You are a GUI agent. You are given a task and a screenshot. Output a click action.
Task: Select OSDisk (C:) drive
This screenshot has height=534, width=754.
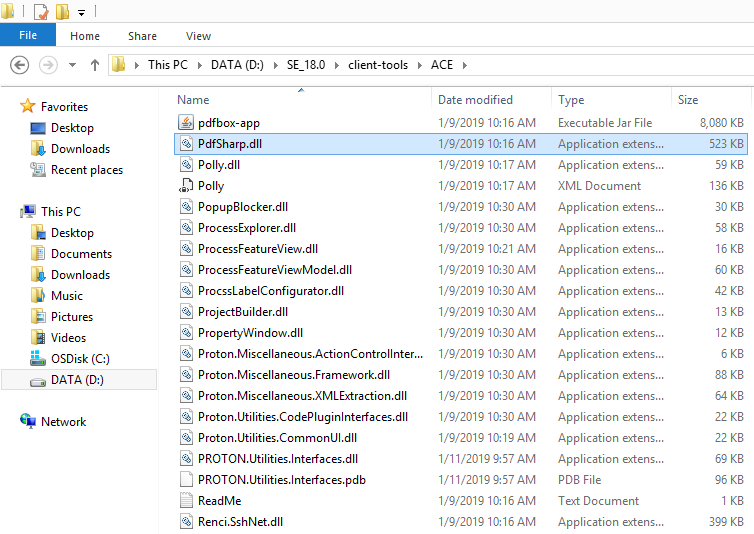pos(80,359)
